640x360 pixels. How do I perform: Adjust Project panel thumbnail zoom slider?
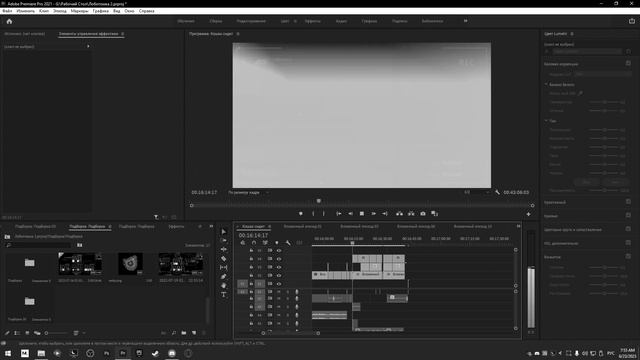(x=56, y=333)
